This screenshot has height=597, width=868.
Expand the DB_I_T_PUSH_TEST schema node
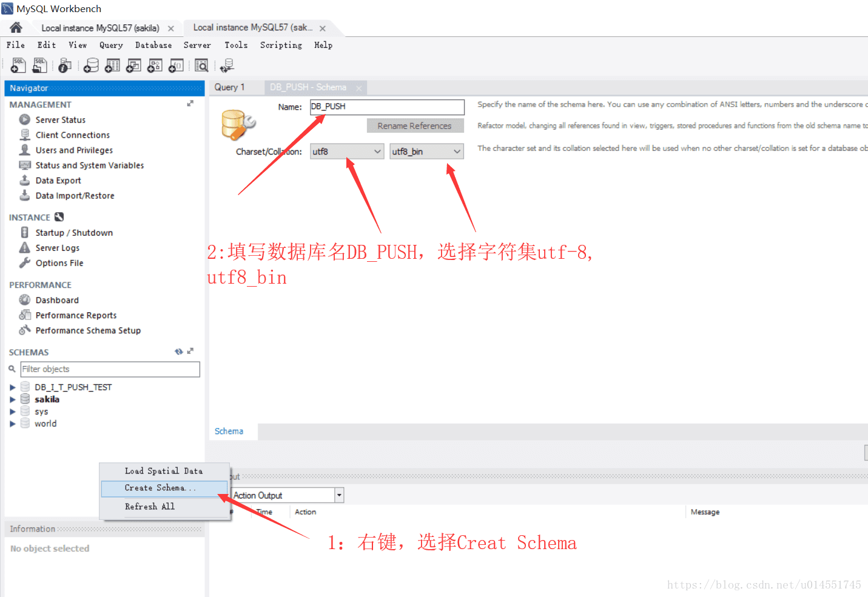click(13, 387)
